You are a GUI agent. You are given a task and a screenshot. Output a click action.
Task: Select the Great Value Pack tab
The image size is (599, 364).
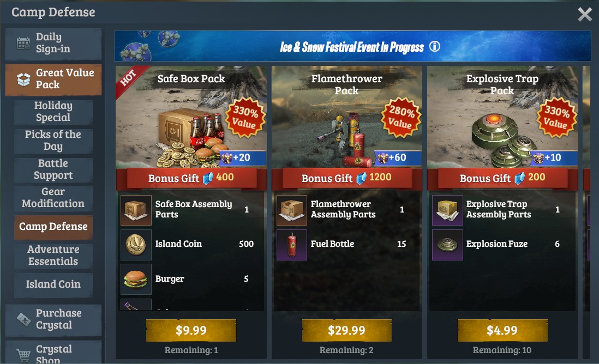53,79
